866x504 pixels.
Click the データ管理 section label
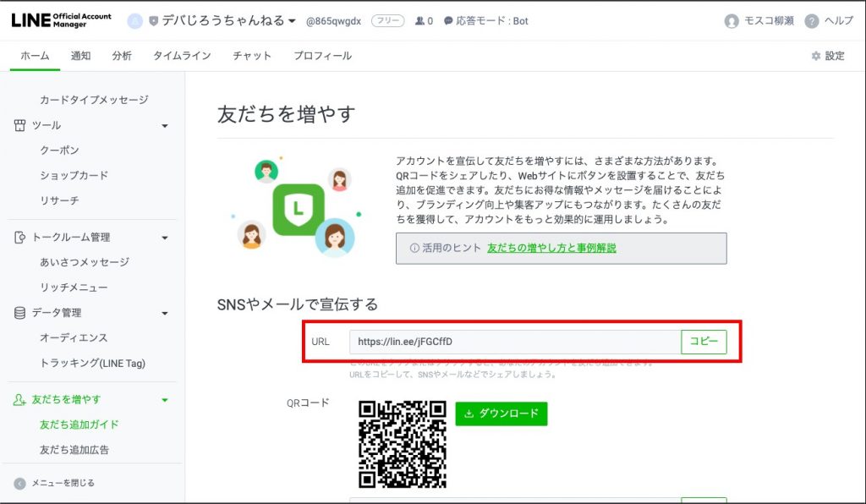(x=57, y=313)
